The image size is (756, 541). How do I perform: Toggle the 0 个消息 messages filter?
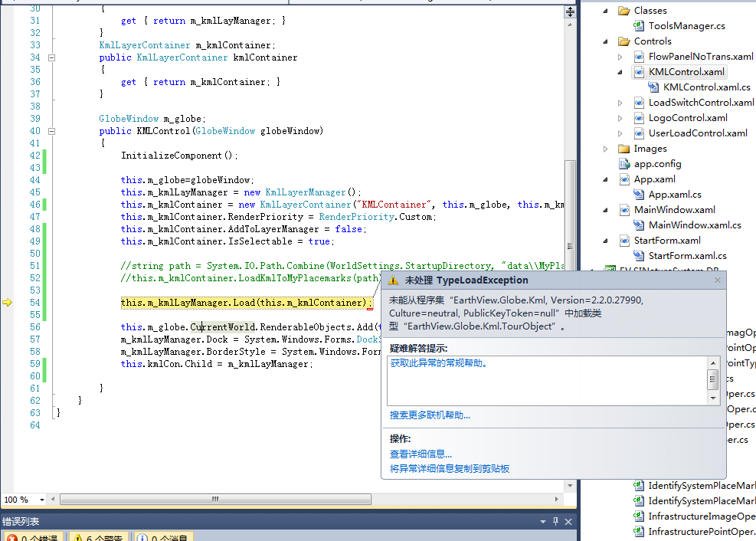click(164, 536)
